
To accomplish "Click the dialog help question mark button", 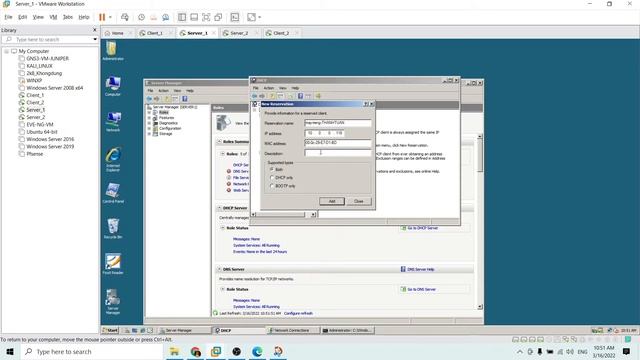I will [366, 104].
